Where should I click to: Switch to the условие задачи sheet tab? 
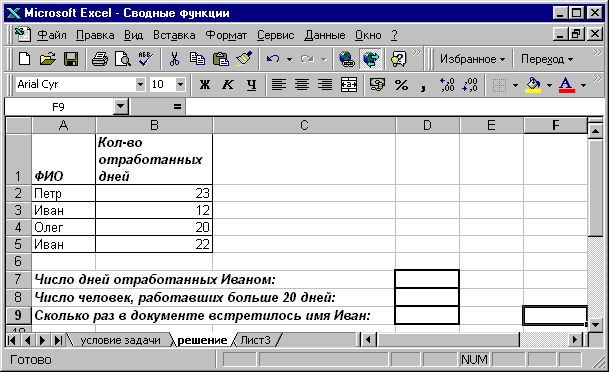click(x=120, y=340)
